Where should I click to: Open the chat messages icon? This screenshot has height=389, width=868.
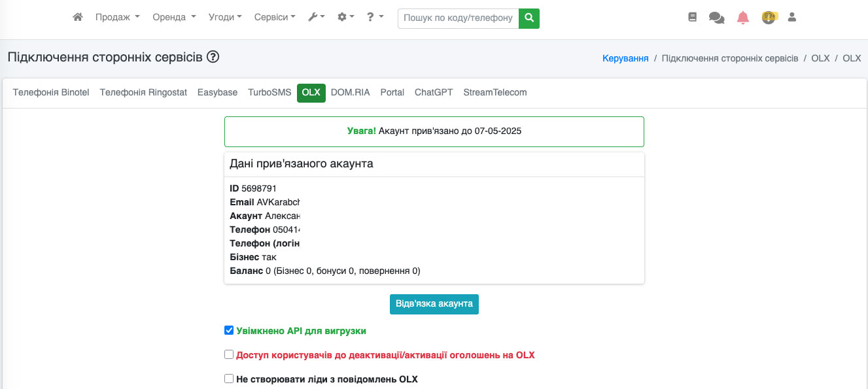click(x=717, y=18)
